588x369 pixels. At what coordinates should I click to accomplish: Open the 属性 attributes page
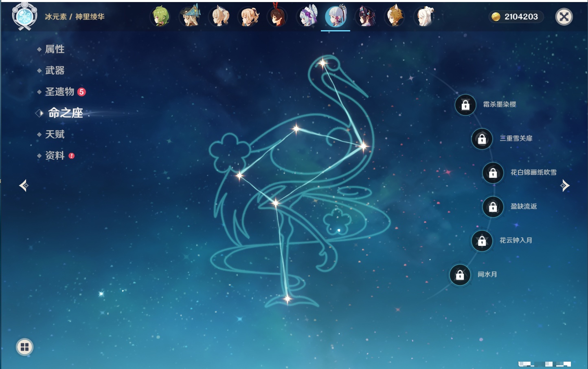click(55, 49)
